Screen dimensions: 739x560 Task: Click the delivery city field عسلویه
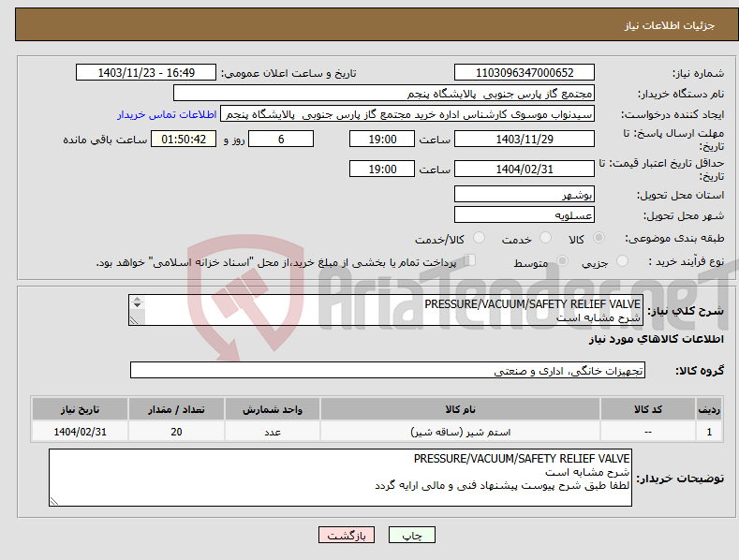click(525, 215)
